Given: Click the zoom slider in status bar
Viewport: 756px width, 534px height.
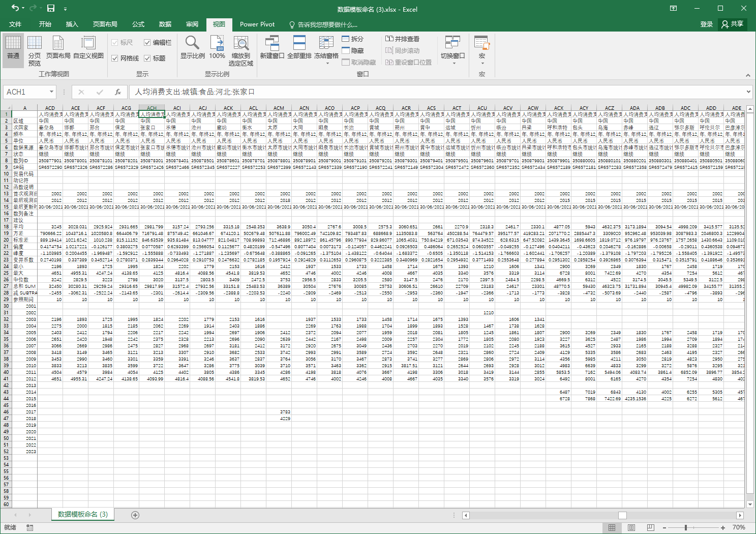Looking at the screenshot, I should [685, 528].
